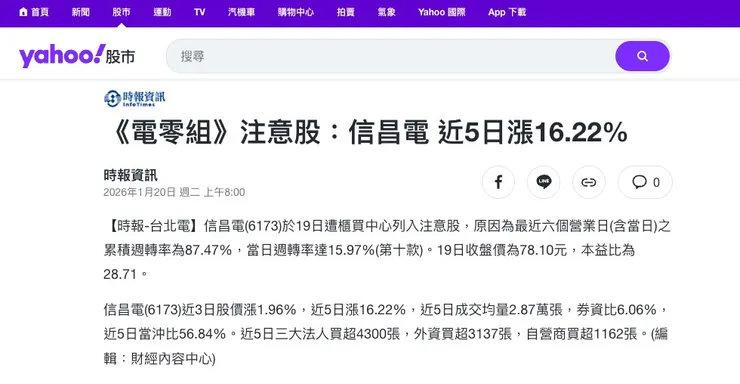Open the 首頁 home link
The image size is (740, 384).
coord(34,12)
